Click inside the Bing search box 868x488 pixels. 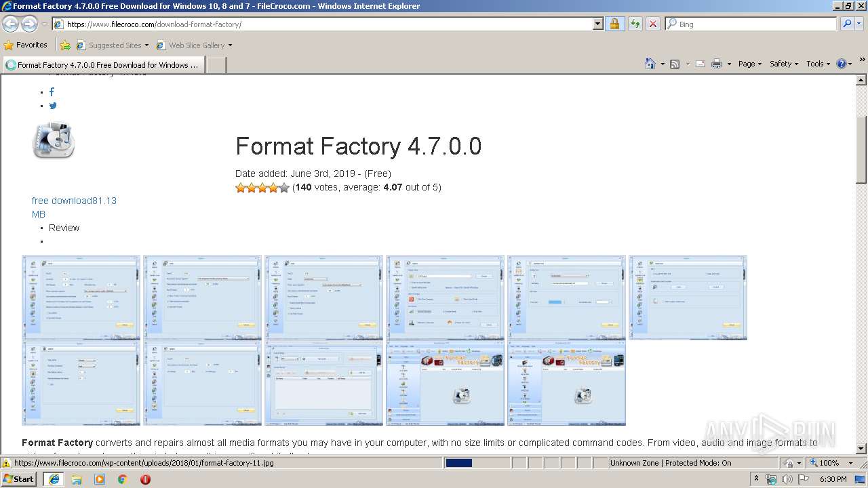(751, 24)
